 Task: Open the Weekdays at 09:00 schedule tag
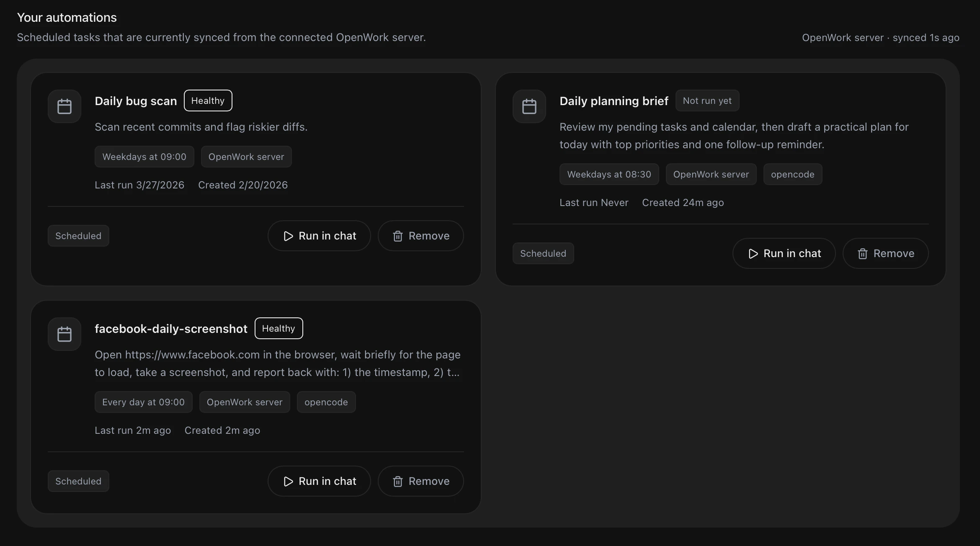pyautogui.click(x=144, y=157)
